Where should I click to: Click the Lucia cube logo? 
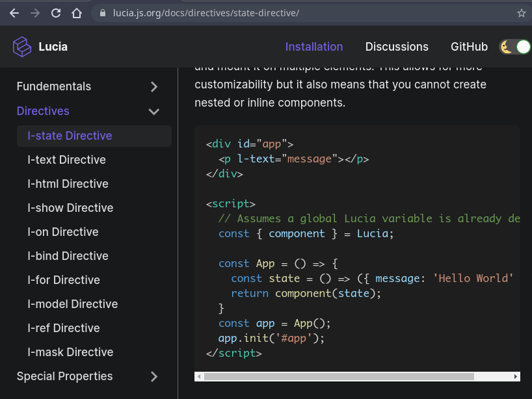[21, 46]
